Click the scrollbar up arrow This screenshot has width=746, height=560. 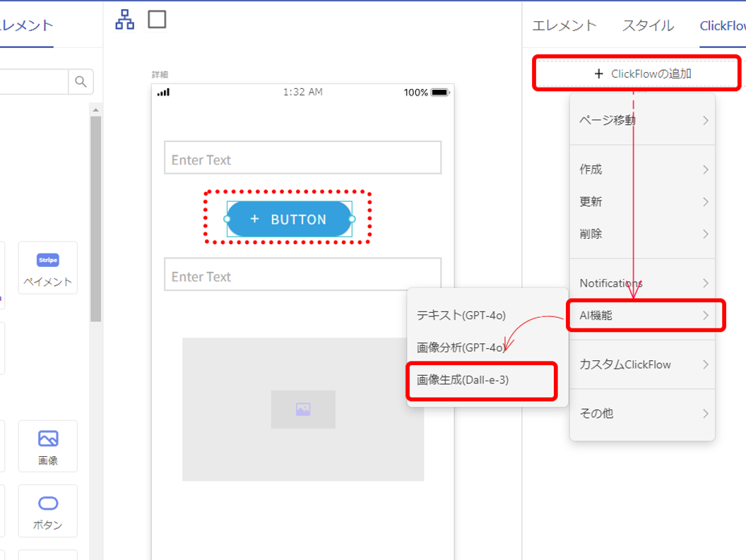click(95, 110)
